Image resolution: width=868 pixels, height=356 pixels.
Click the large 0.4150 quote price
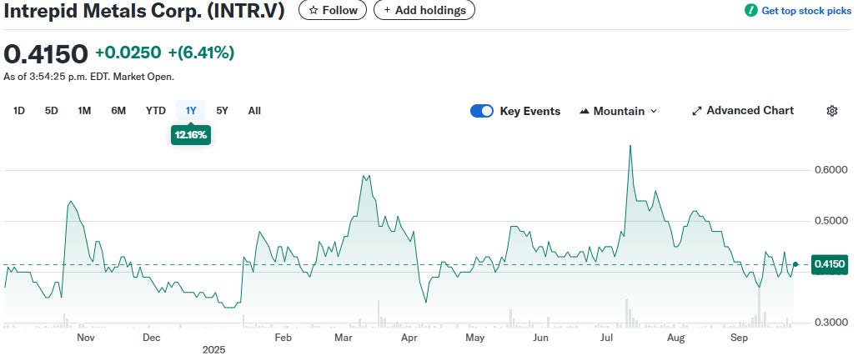[x=46, y=53]
